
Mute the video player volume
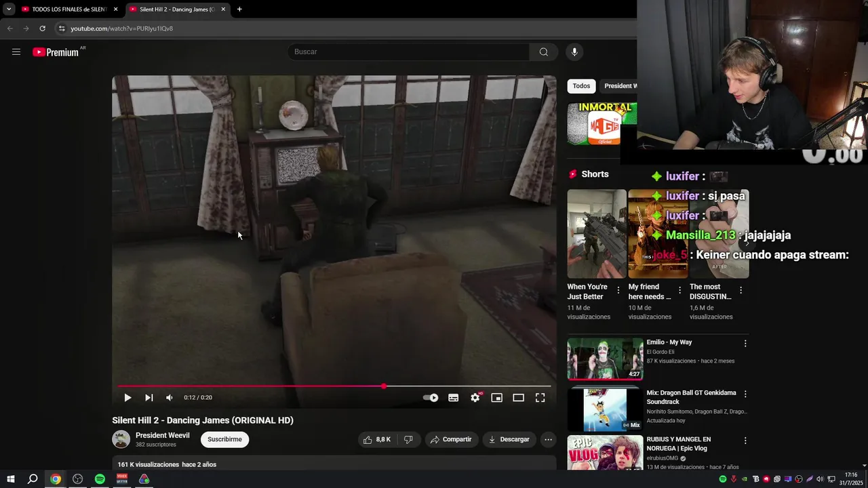click(x=170, y=398)
